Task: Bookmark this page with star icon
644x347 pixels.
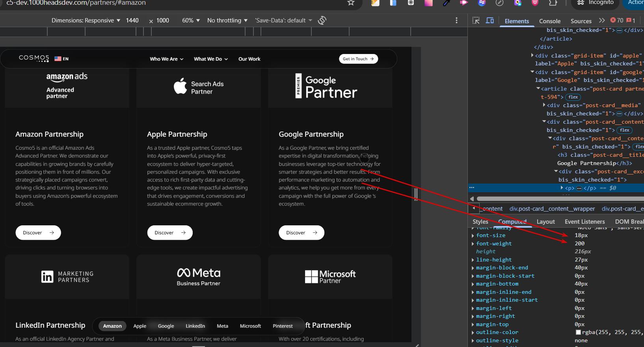Action: coord(351,3)
